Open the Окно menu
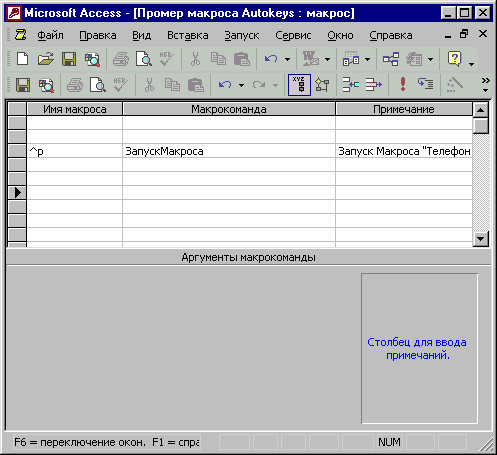 340,35
